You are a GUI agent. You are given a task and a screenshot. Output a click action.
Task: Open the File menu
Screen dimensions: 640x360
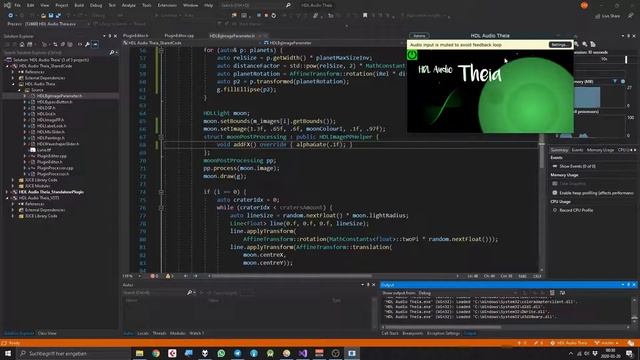click(x=17, y=5)
